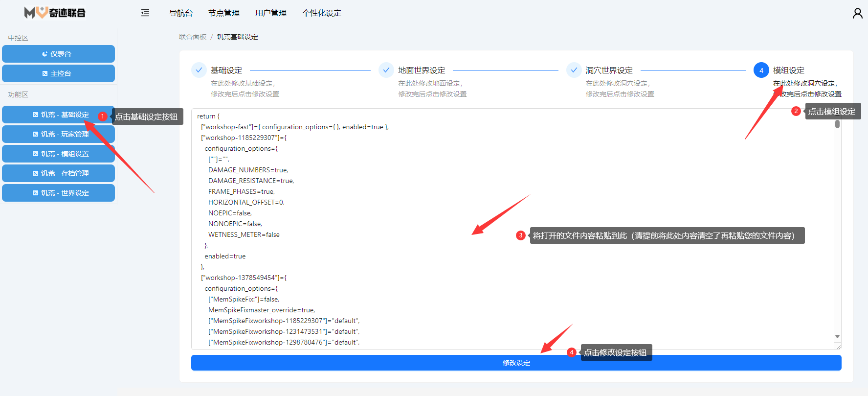Click the checkmark icon for 地面世界设定 step
868x396 pixels.
pos(386,70)
